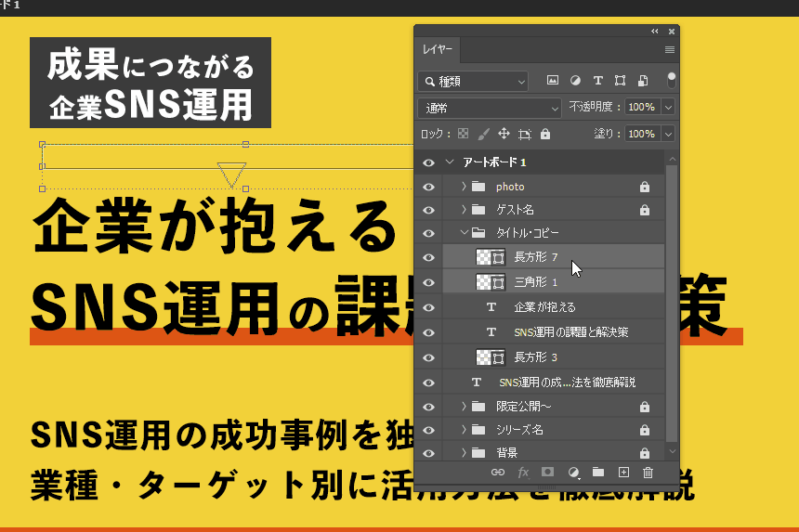
Task: Select the 長方形 3 layer
Action: 554,357
